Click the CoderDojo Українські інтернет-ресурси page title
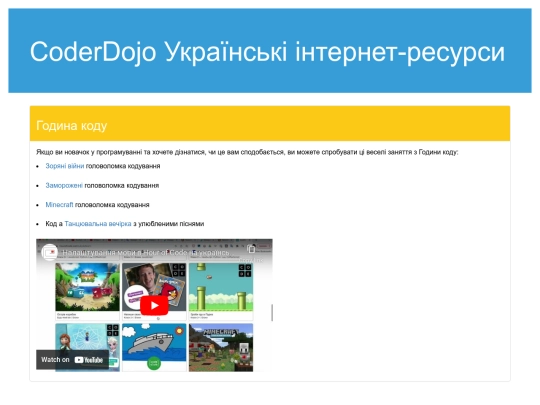 point(267,52)
